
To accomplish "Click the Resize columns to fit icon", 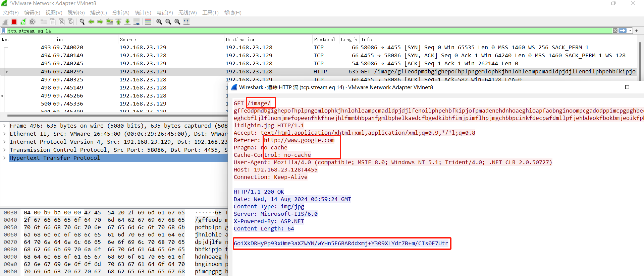I will point(186,22).
